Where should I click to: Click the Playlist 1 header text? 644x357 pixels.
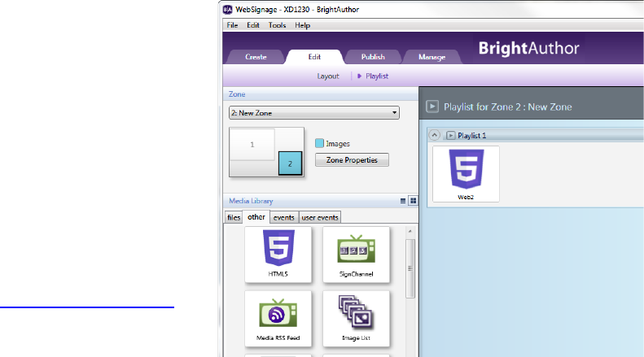click(472, 136)
